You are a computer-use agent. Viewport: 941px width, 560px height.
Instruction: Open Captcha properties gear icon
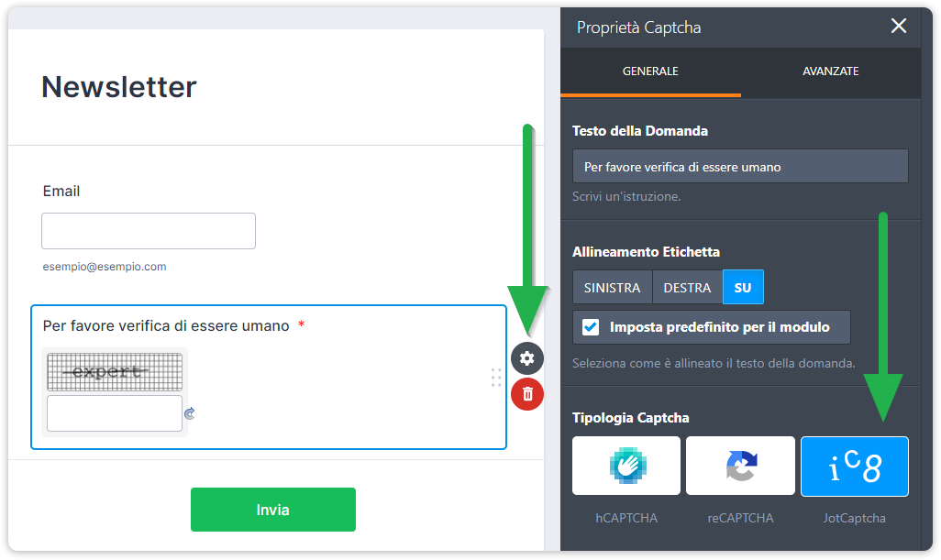tap(527, 358)
